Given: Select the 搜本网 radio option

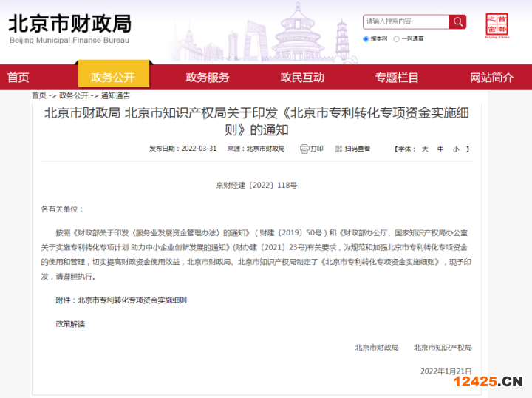Looking at the screenshot, I should coord(366,39).
